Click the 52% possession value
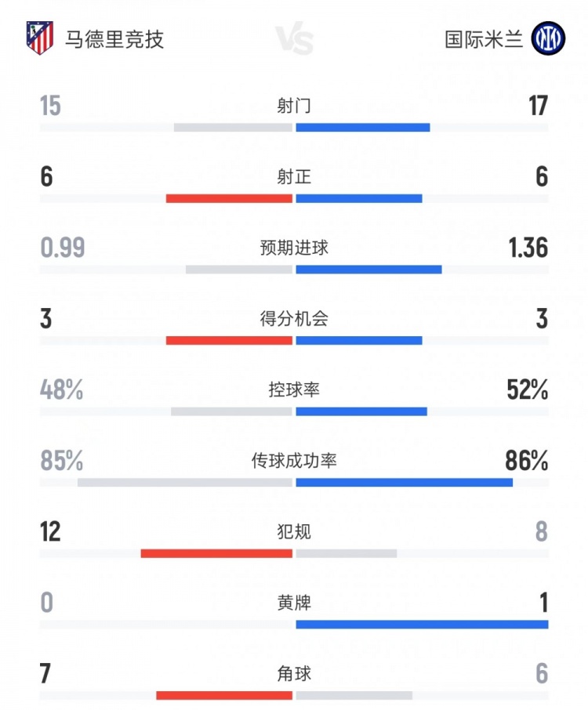This screenshot has height=710, width=588. [x=527, y=390]
